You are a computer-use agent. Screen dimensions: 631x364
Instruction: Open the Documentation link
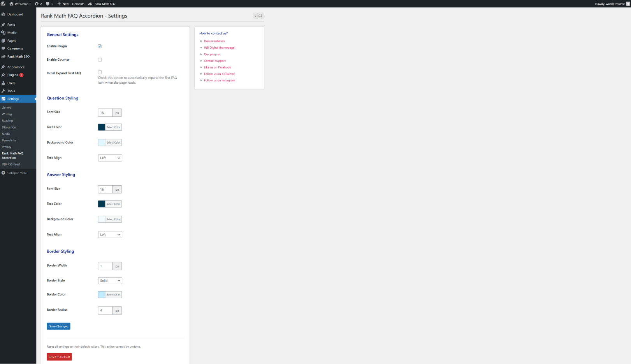tap(214, 41)
